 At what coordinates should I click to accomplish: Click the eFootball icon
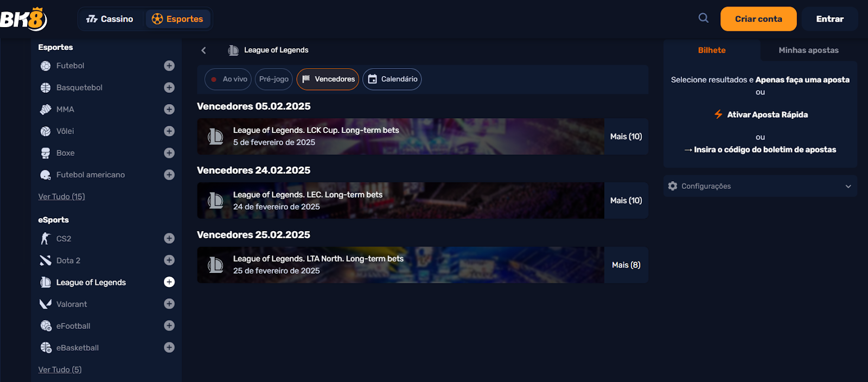pos(46,326)
